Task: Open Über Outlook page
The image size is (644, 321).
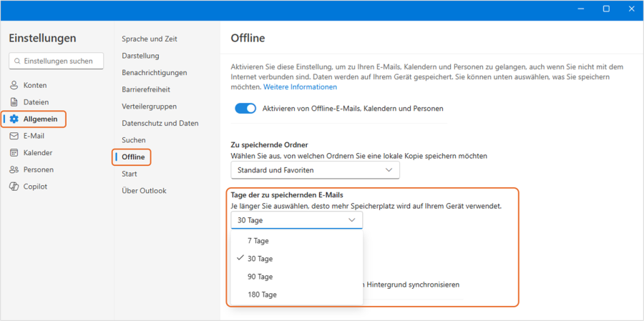Action: tap(144, 191)
